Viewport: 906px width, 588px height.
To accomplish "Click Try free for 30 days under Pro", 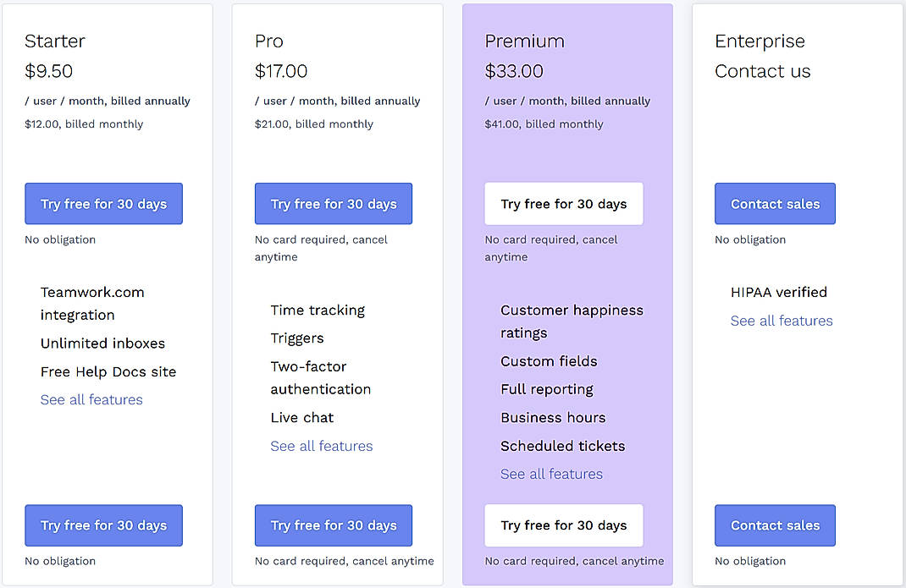I will (x=333, y=203).
